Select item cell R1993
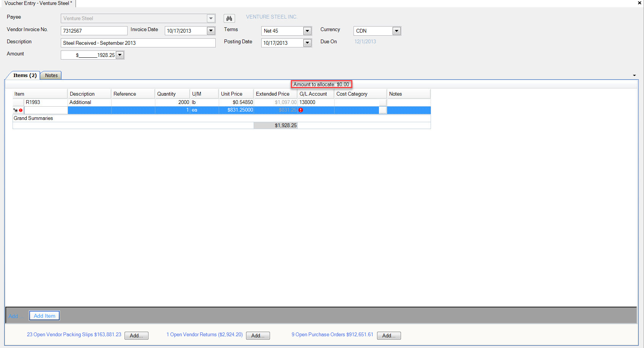 coord(46,102)
